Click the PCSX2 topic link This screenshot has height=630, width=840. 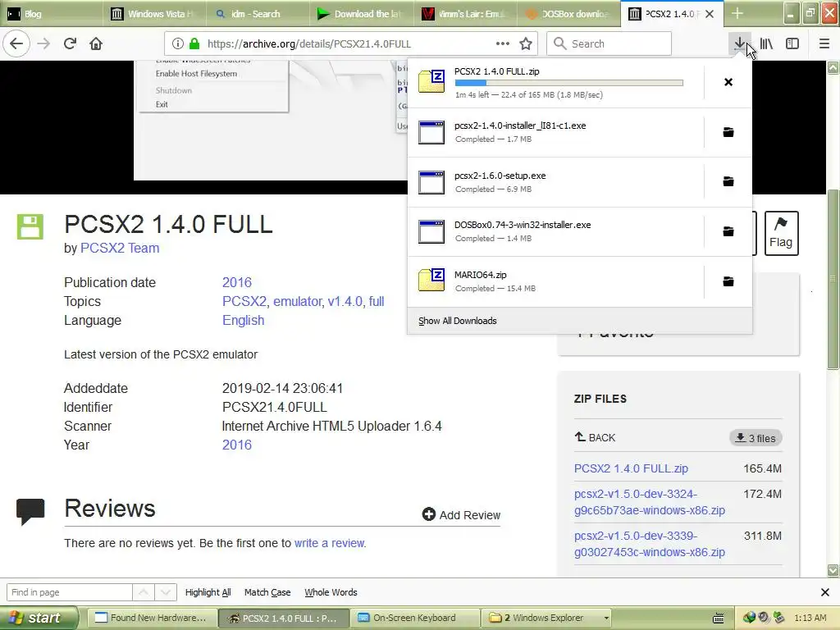point(244,301)
